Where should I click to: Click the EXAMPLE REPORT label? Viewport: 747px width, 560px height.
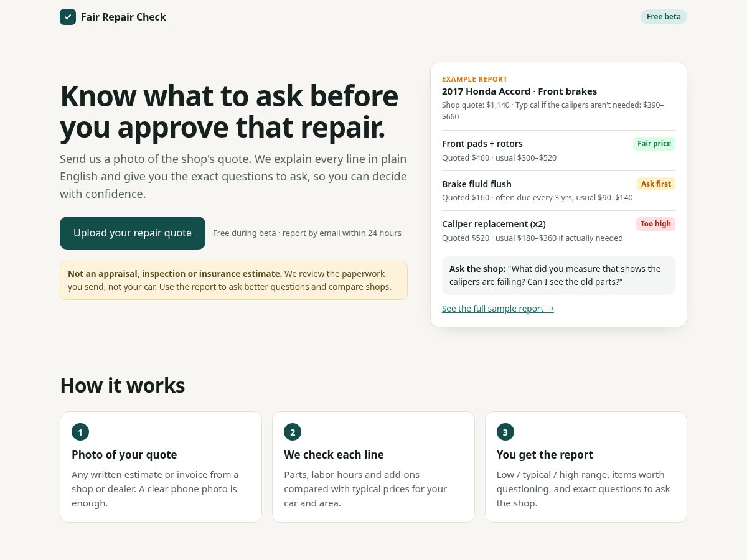pyautogui.click(x=475, y=79)
